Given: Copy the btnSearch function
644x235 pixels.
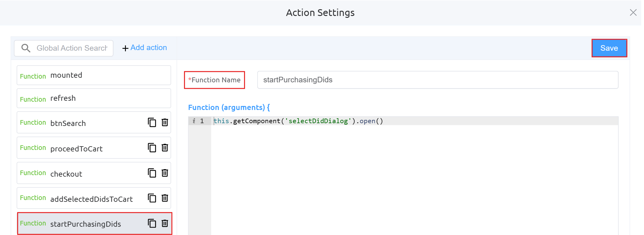Looking at the screenshot, I should pyautogui.click(x=152, y=123).
